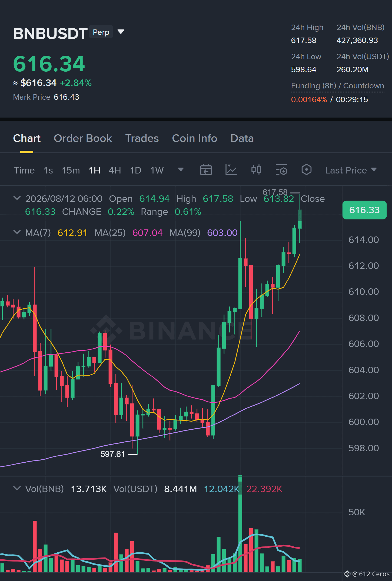Choose the 1D time interval

(136, 170)
